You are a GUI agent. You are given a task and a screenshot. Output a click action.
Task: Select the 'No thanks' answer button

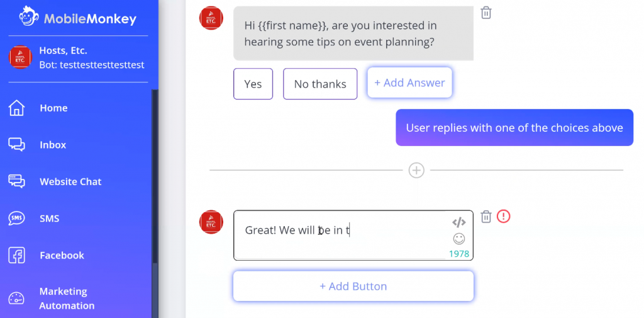coord(320,84)
